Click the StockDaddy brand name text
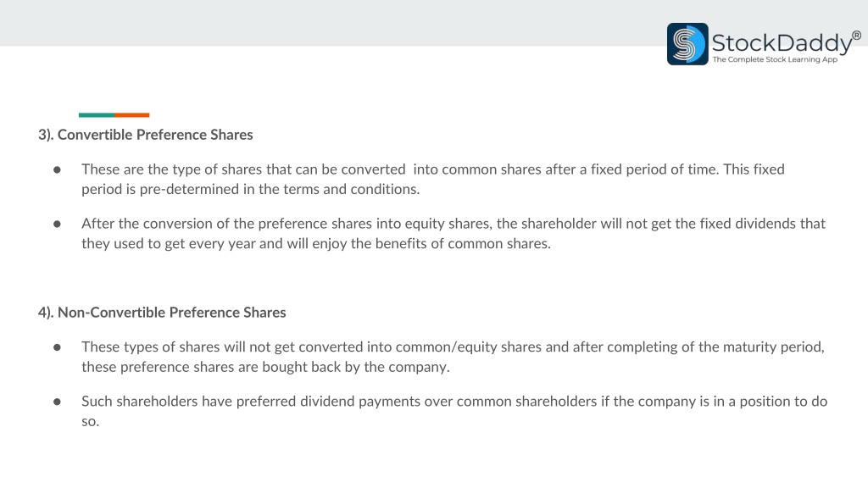Image resolution: width=868 pixels, height=488 pixels. (782, 43)
